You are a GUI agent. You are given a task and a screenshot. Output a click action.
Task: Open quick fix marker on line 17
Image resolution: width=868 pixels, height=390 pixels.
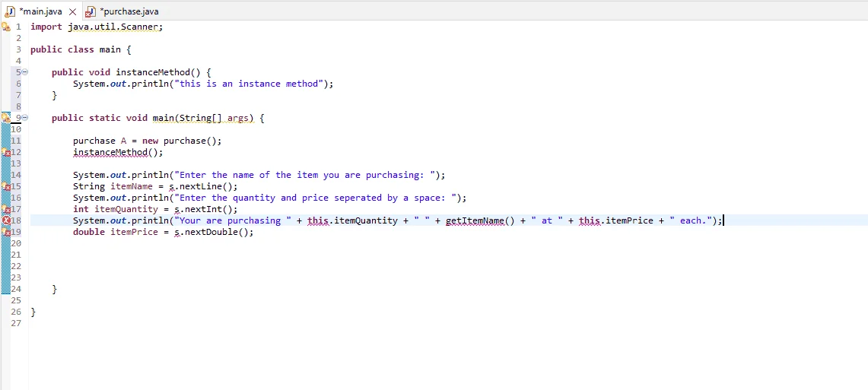pos(5,209)
